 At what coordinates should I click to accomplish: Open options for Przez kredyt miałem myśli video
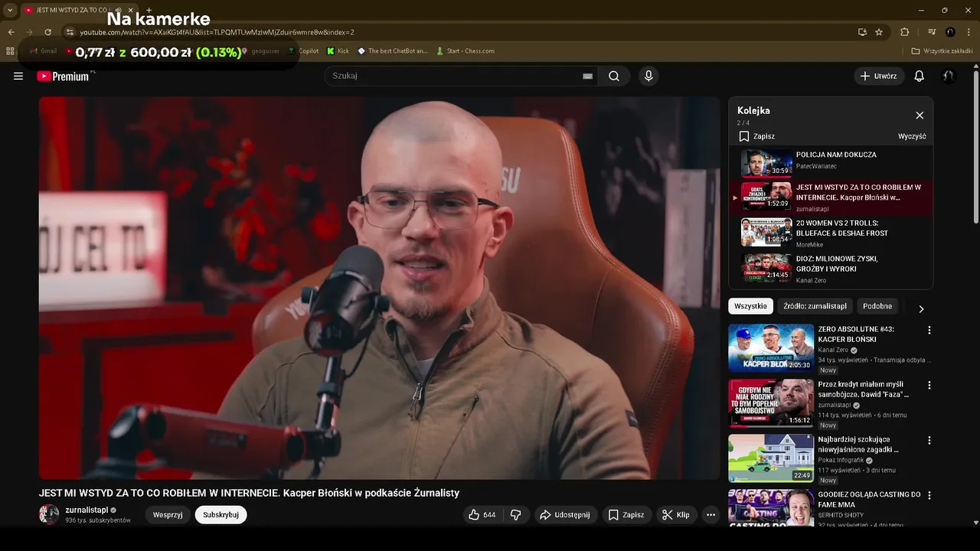click(929, 385)
